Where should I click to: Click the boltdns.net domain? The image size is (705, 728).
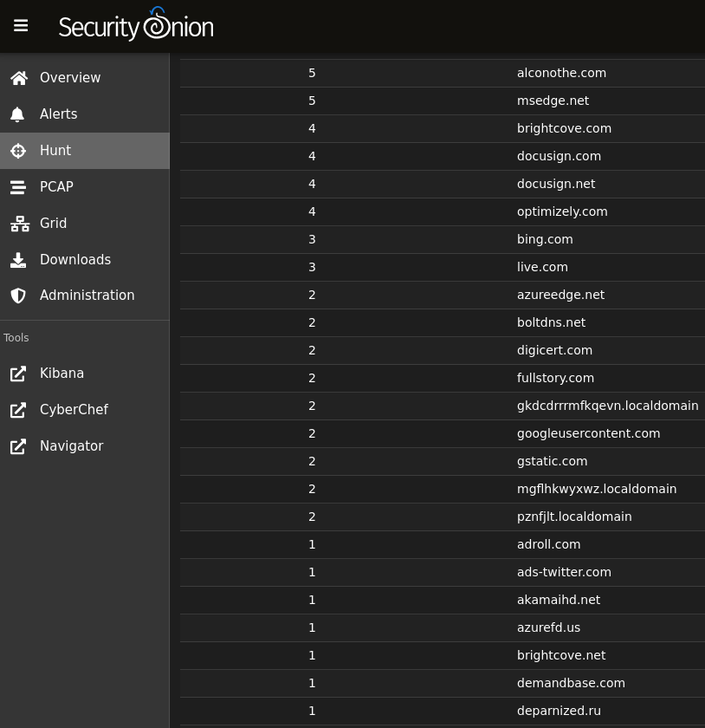(x=552, y=322)
